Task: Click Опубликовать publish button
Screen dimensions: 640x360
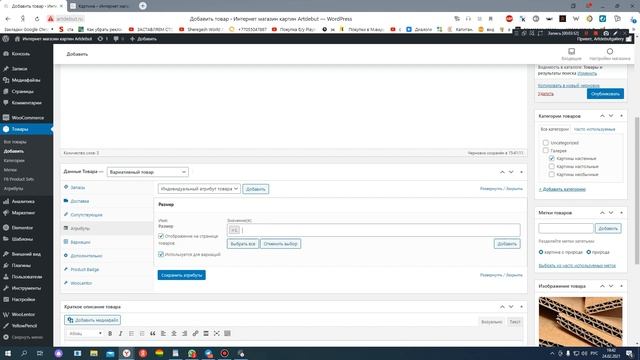Action: (x=605, y=94)
